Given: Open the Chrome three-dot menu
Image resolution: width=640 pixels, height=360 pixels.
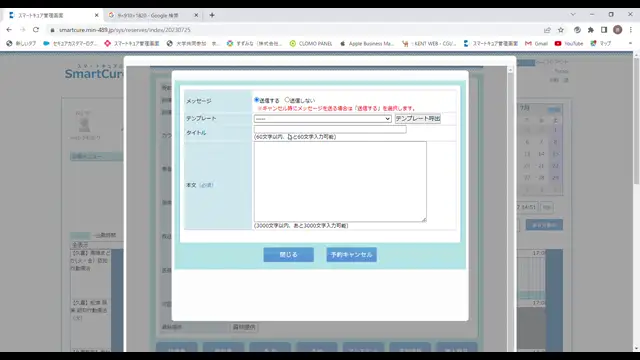Looking at the screenshot, I should click(631, 30).
